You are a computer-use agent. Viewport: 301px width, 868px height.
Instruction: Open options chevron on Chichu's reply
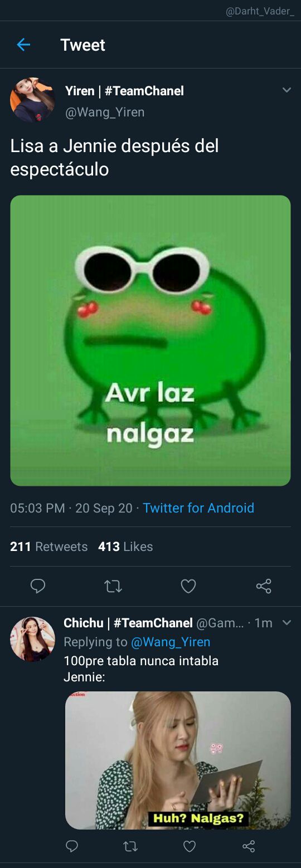287,622
